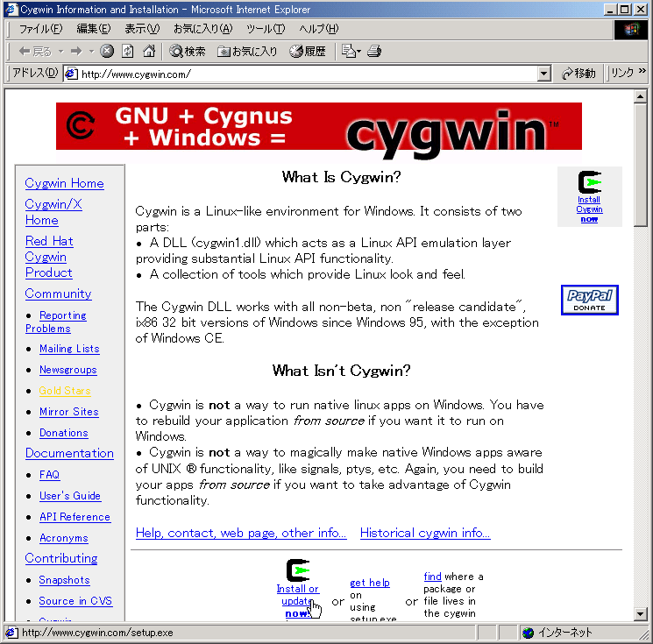Click the Back arrow toolbar button
This screenshot has width=653, height=644.
pos(35,51)
